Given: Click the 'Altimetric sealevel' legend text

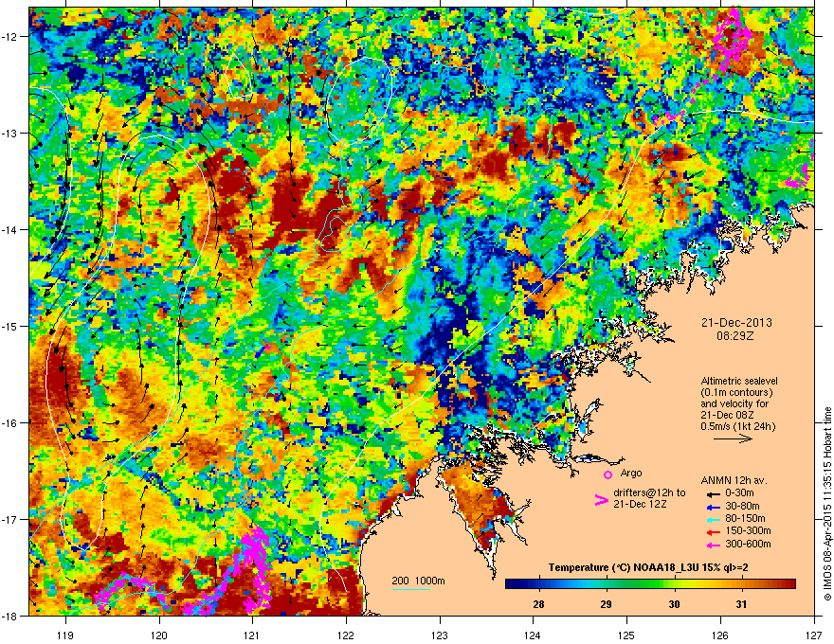Looking at the screenshot, I should (739, 381).
